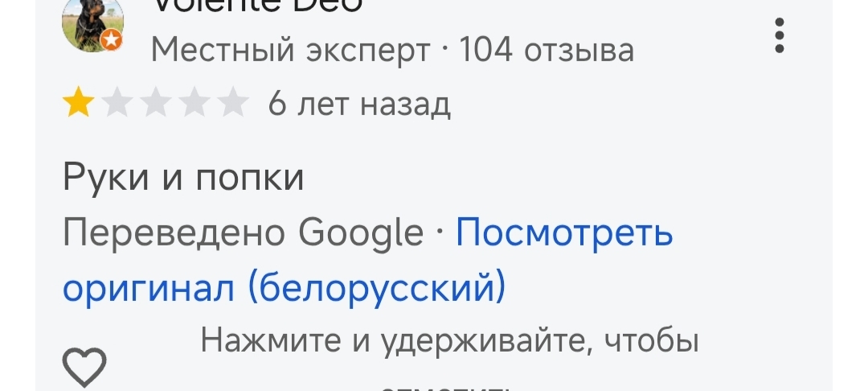Like the review with the heart icon
This screenshot has height=391, width=868.
84,367
